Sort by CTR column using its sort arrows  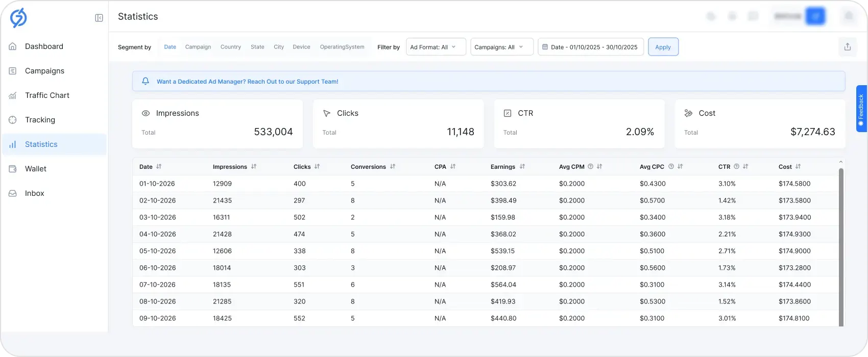click(x=745, y=166)
